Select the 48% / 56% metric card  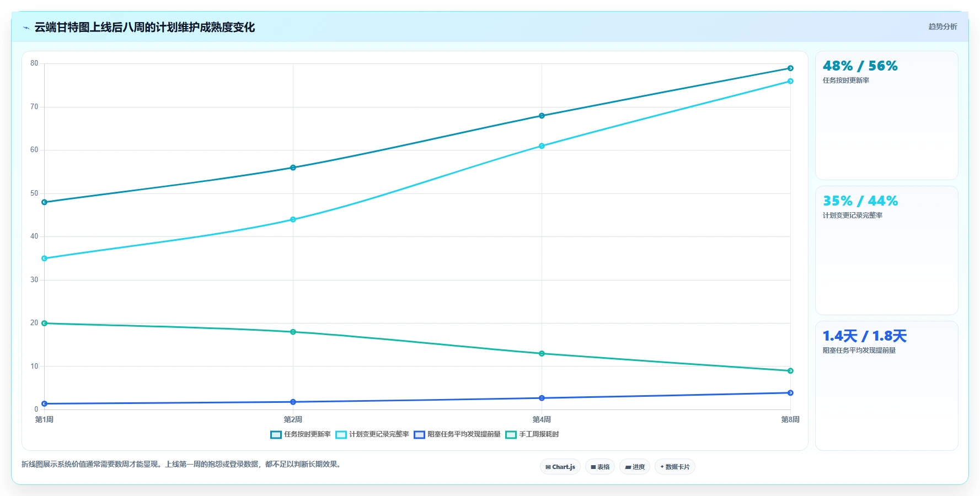(886, 115)
